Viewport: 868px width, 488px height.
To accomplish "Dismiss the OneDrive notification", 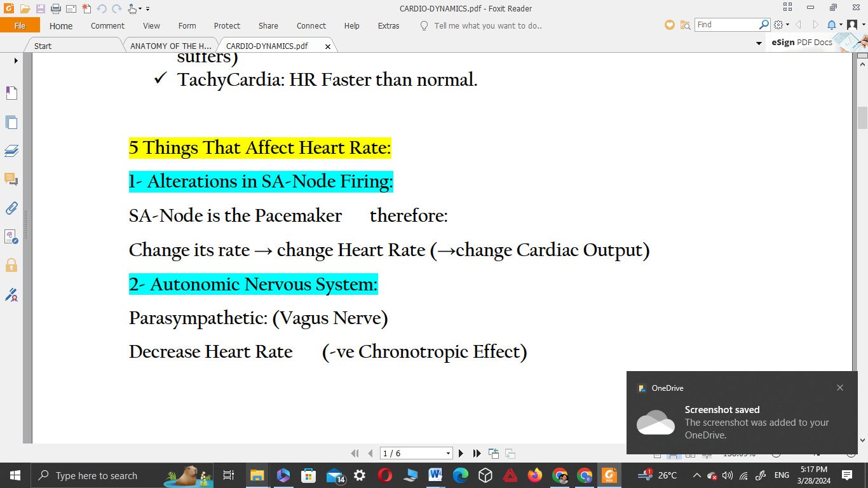I will (840, 388).
